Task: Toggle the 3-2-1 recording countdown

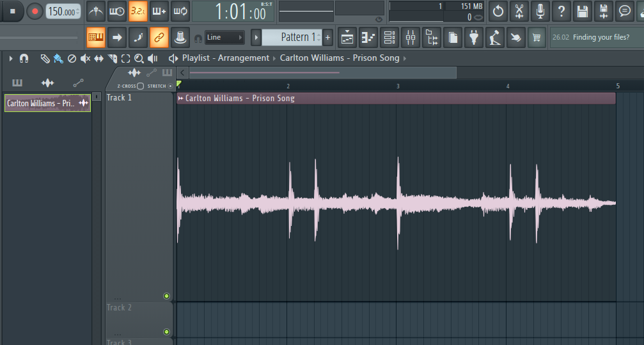Action: [138, 12]
